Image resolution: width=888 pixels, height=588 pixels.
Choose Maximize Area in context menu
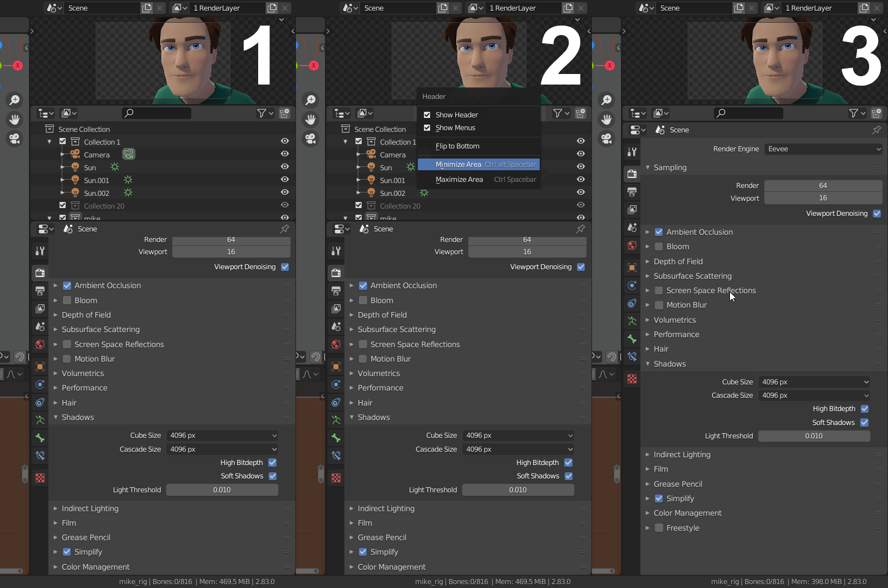point(478,179)
